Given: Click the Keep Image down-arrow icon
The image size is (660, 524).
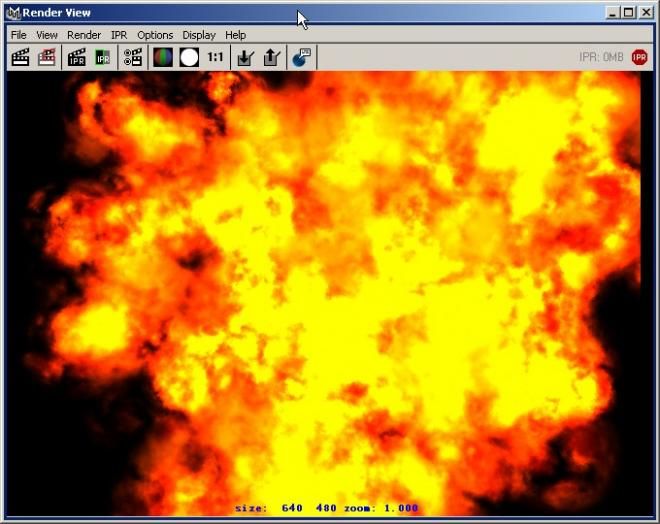Looking at the screenshot, I should pos(245,57).
